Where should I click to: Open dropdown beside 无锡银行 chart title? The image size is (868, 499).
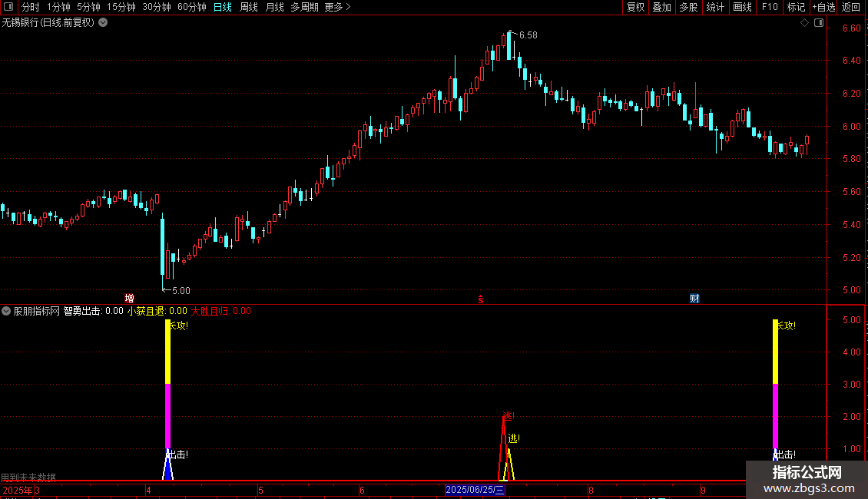click(103, 23)
